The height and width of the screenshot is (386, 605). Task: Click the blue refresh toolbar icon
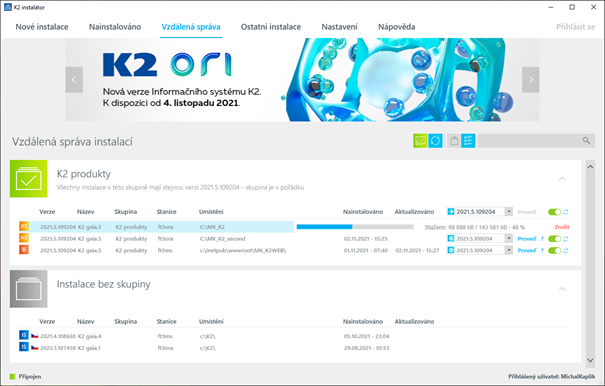[x=435, y=141]
